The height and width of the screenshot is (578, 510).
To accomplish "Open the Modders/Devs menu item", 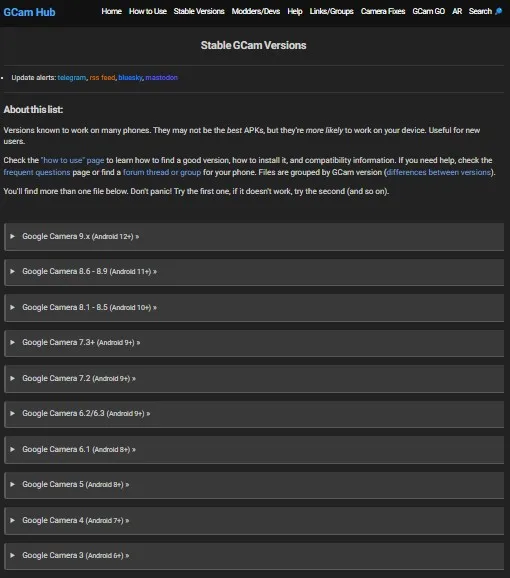I will 256,11.
